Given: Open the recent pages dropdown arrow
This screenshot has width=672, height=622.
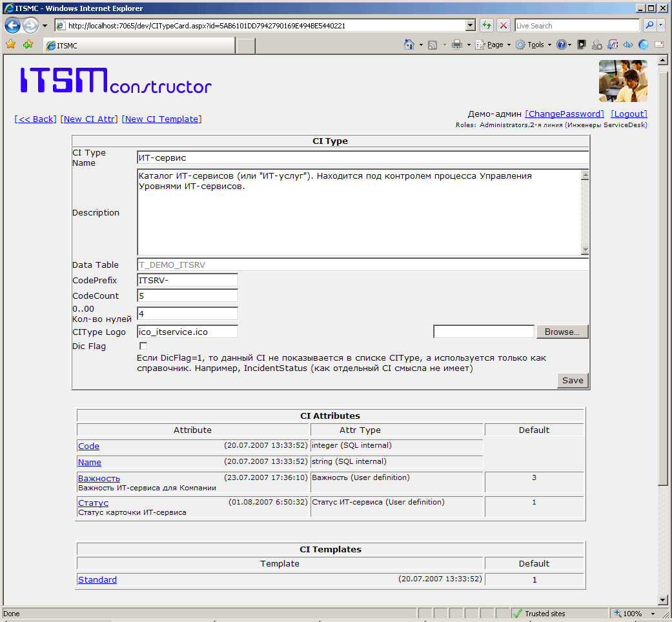Looking at the screenshot, I should tap(45, 26).
